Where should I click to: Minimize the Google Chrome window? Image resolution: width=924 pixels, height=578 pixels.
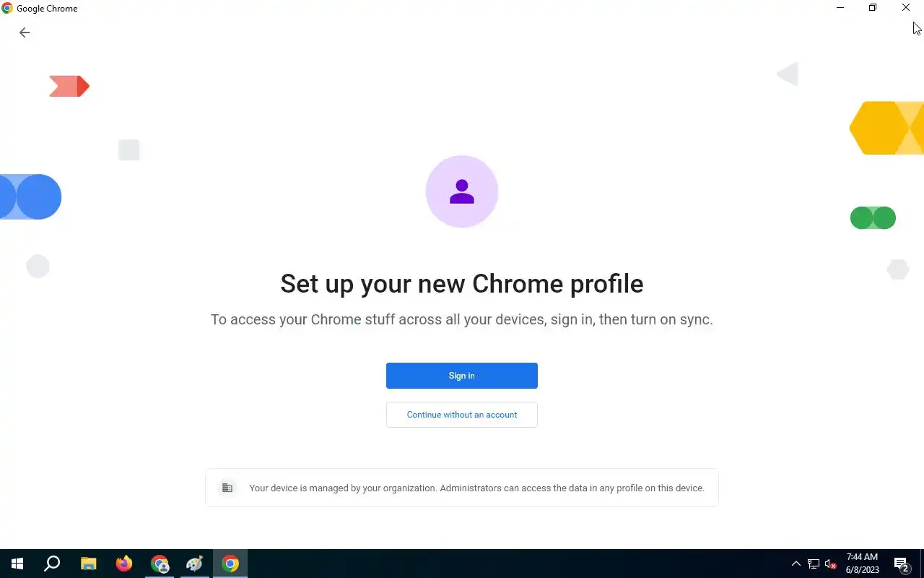[x=840, y=8]
